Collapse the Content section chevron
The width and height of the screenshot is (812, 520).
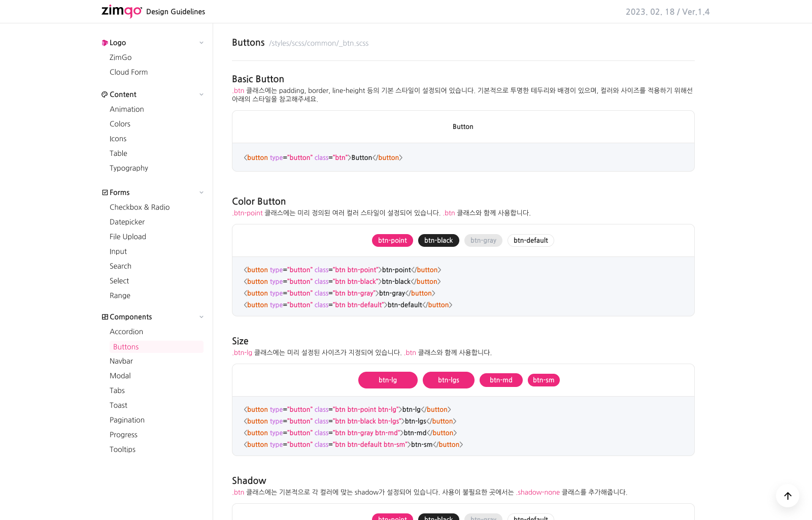pyautogui.click(x=201, y=94)
